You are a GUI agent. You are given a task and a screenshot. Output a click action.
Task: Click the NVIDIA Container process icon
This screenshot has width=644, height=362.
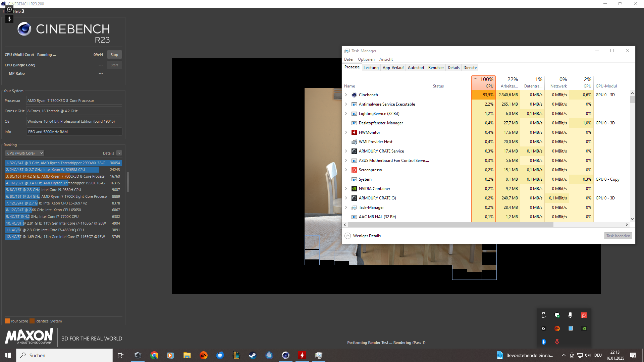click(354, 189)
